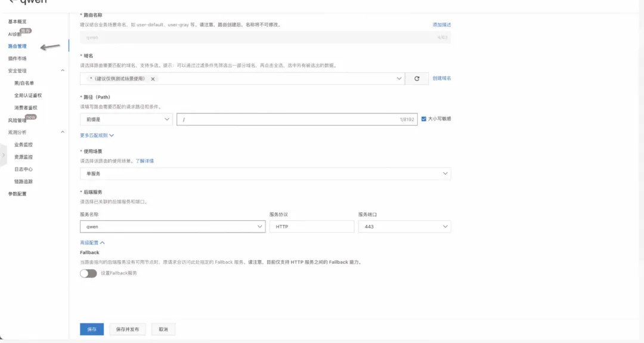
Task: Click the 服务协议 HTTP field
Action: pyautogui.click(x=312, y=226)
